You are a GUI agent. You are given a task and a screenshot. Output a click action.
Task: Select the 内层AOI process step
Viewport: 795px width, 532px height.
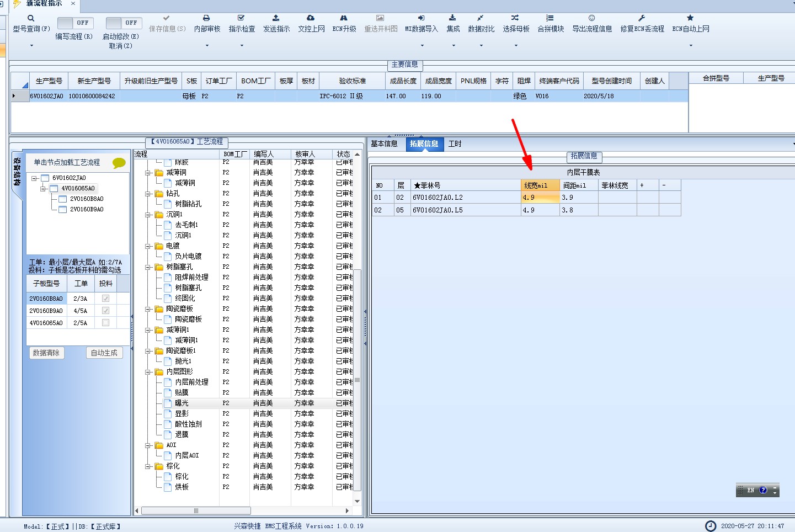point(187,456)
